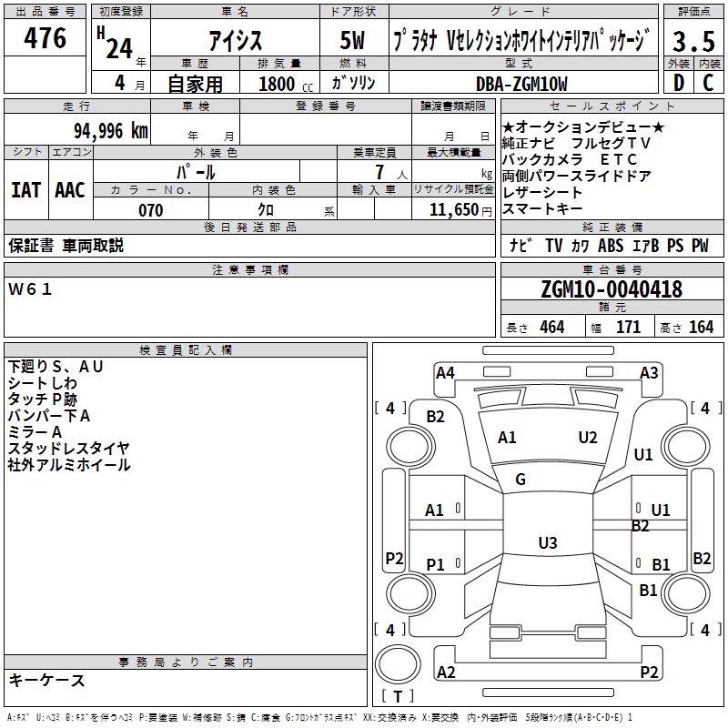Click inspector note ミラーA
This screenshot has height=728, width=728.
point(35,432)
